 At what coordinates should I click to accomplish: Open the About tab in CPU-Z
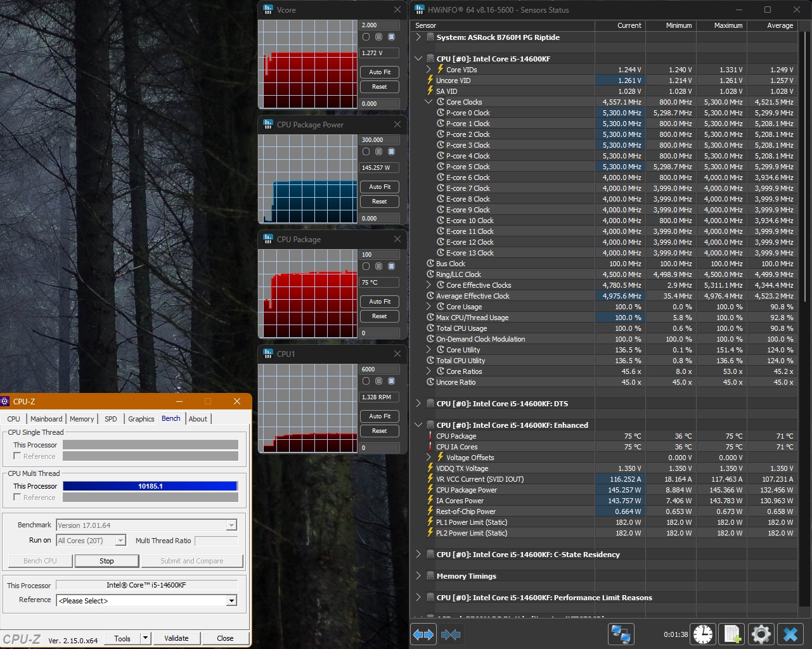[198, 419]
